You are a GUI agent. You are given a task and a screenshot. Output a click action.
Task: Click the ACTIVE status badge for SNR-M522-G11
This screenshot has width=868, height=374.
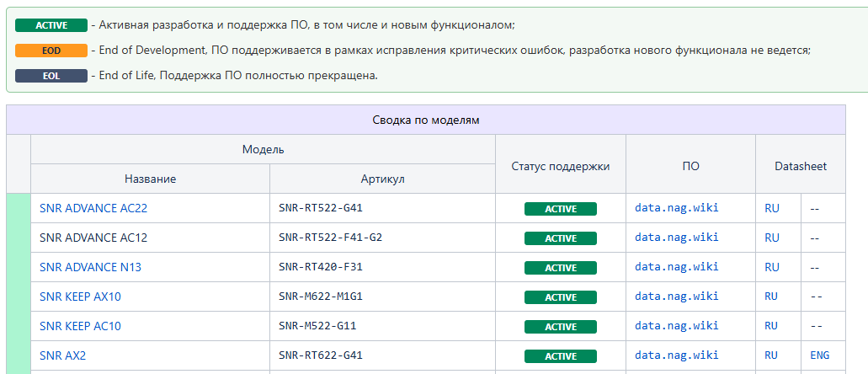click(560, 327)
